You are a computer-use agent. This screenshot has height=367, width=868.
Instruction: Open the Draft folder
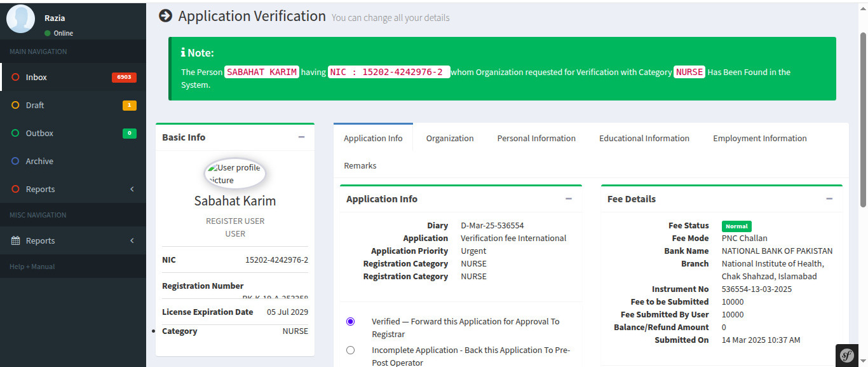click(73, 105)
